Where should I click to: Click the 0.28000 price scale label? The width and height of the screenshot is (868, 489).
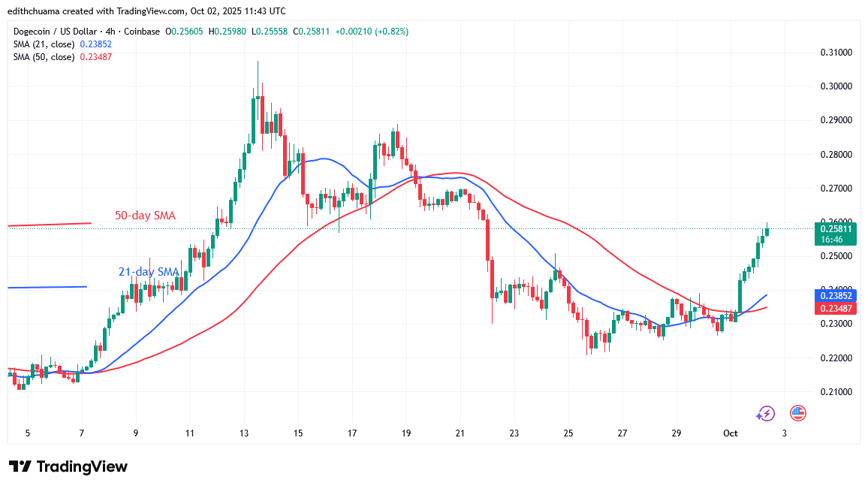[x=835, y=155]
